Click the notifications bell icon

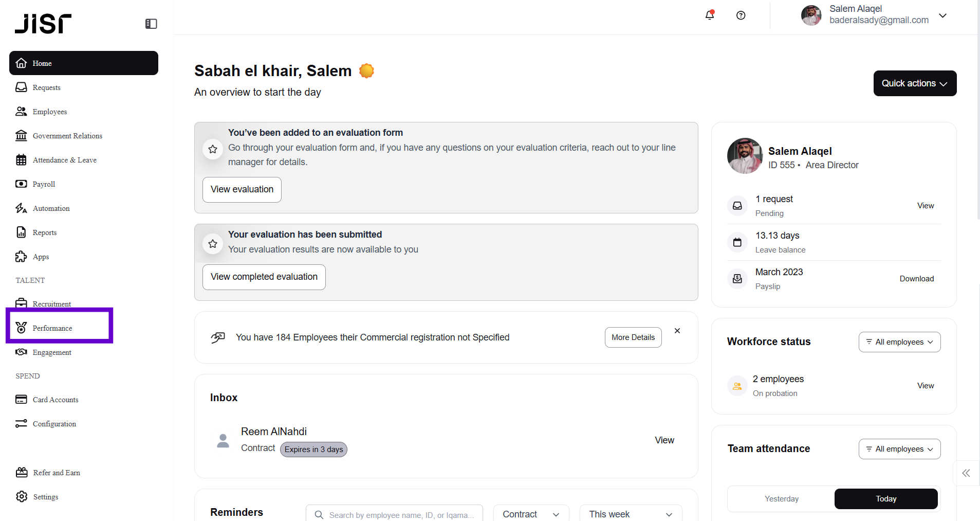coord(710,15)
